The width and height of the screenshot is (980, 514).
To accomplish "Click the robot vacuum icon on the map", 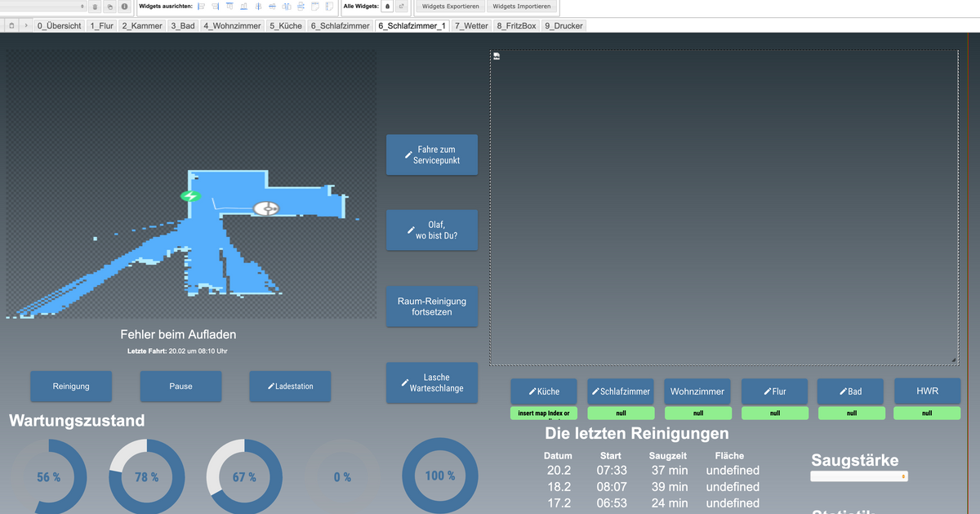I will [x=266, y=208].
